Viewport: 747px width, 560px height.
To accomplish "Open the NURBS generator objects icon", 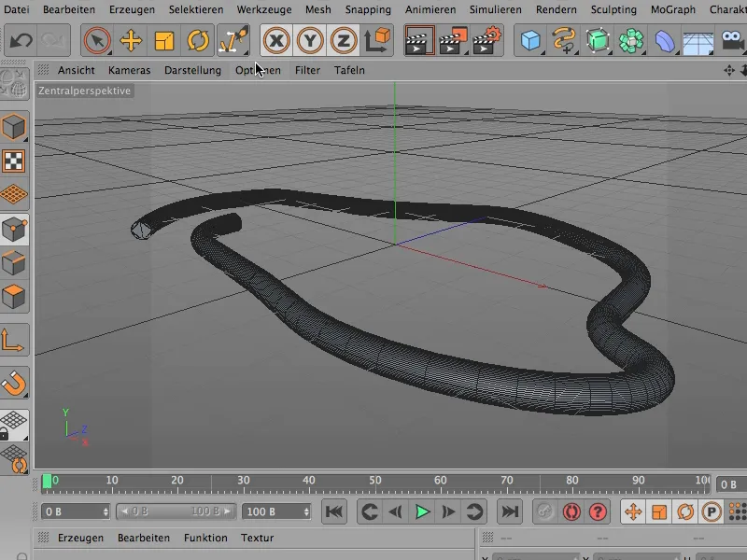I will tap(598, 40).
